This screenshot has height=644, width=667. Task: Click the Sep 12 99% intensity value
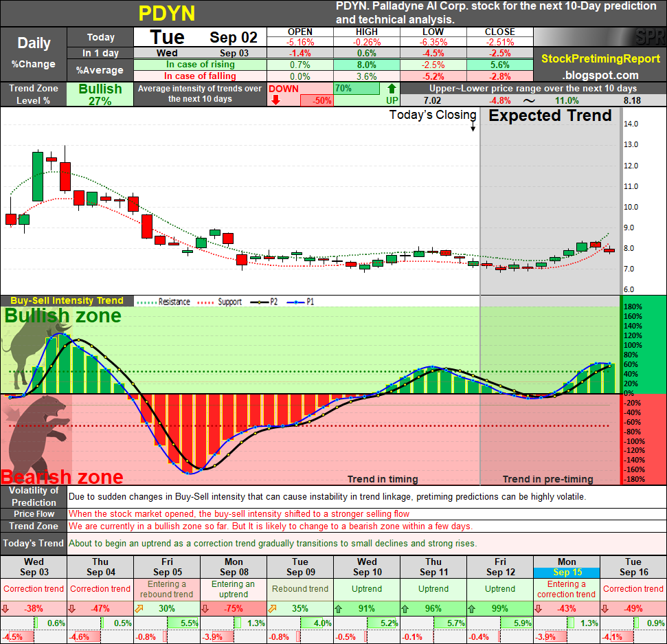500,609
